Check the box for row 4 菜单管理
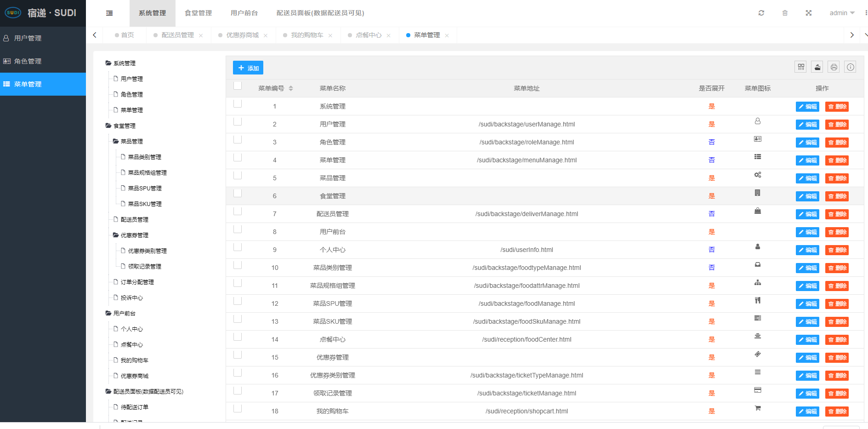This screenshot has height=429, width=868. coord(238,157)
